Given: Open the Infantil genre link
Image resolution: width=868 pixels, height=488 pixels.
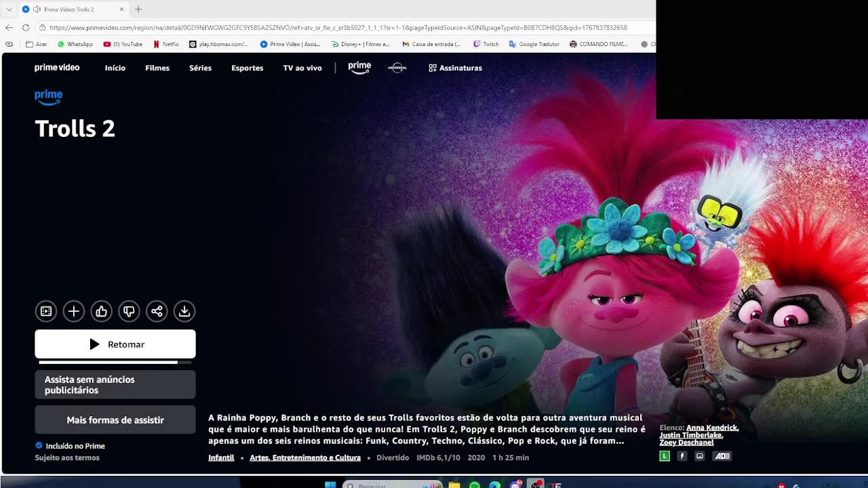Looking at the screenshot, I should point(221,457).
